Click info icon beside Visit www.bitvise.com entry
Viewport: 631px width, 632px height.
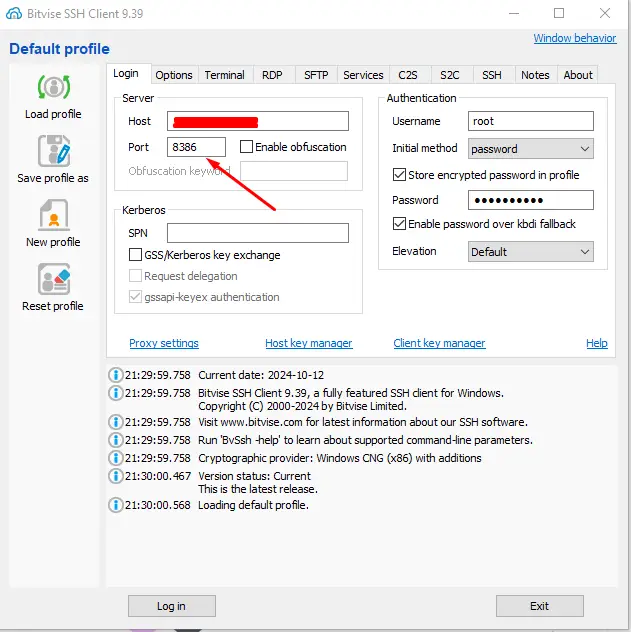tap(116, 422)
